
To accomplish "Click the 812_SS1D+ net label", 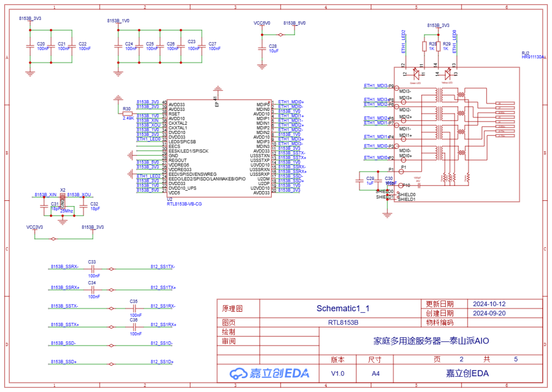I will click(162, 362).
